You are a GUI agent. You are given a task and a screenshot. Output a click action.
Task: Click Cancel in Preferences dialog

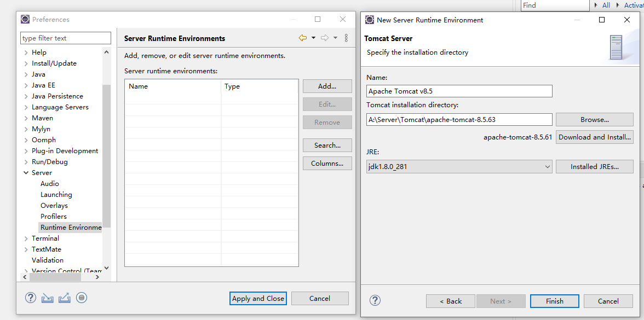click(x=320, y=298)
